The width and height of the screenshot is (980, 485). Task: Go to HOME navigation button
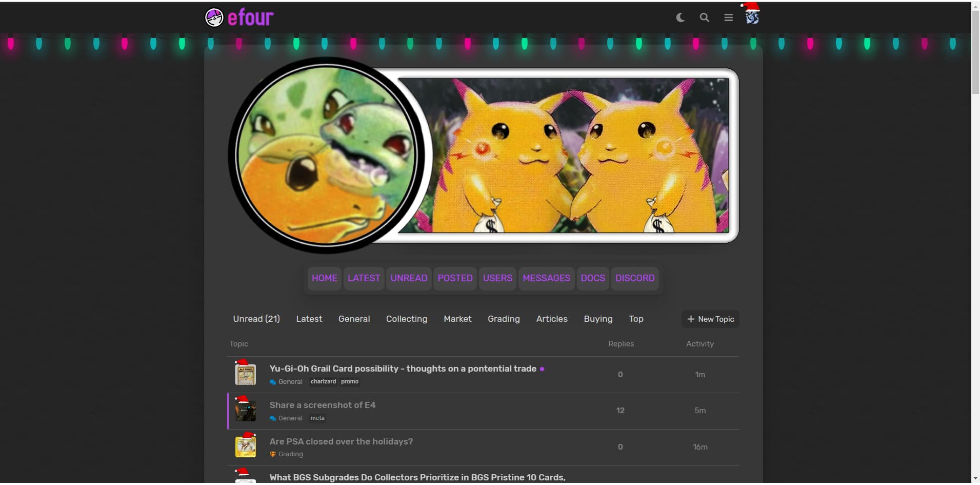(325, 278)
